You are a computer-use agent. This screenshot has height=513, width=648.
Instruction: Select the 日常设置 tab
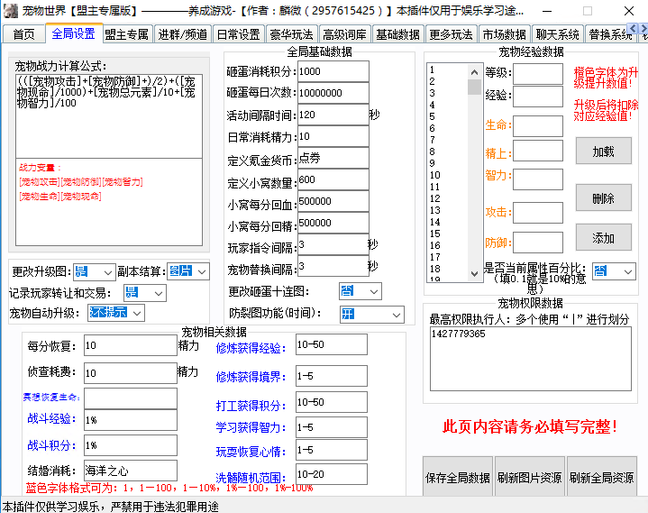tap(238, 34)
